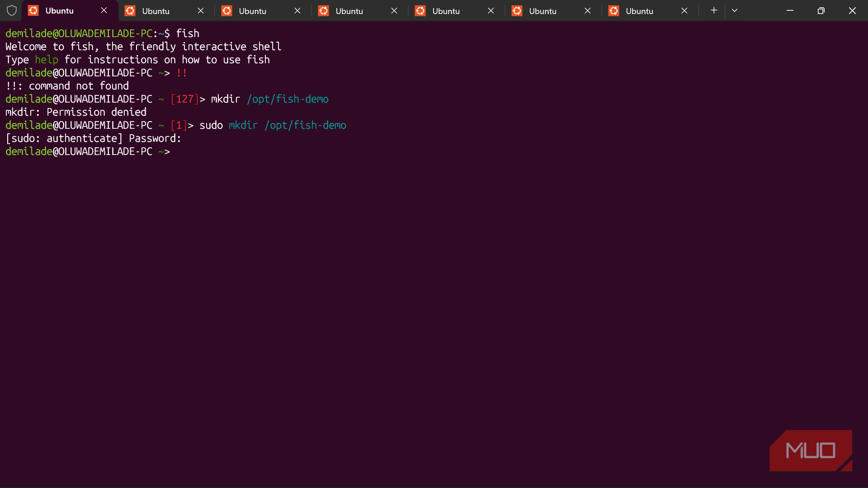Screen dimensions: 868x488
Task: Switch to the second Ubuntu tab
Action: tap(166, 10)
